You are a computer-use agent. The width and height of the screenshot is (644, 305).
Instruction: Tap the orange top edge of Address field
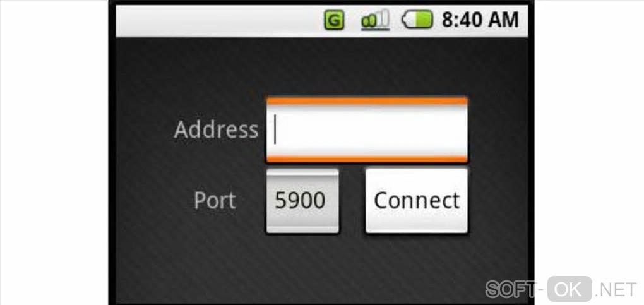pos(367,100)
